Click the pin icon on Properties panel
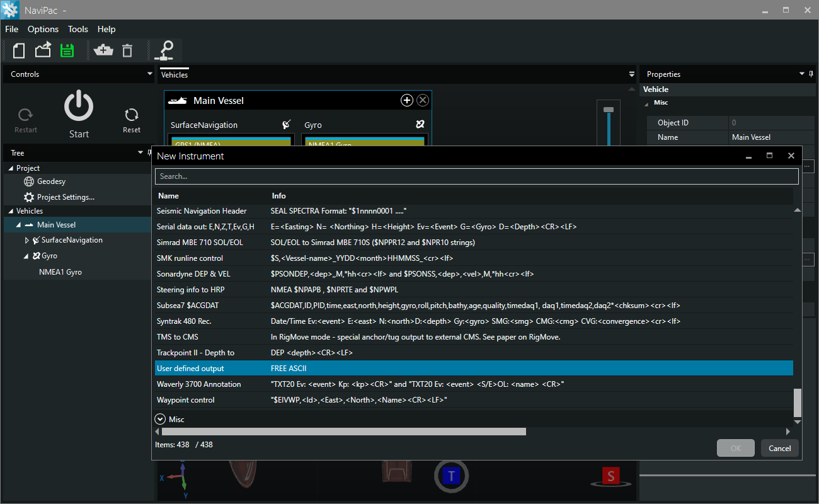The width and height of the screenshot is (819, 504). pyautogui.click(x=811, y=74)
